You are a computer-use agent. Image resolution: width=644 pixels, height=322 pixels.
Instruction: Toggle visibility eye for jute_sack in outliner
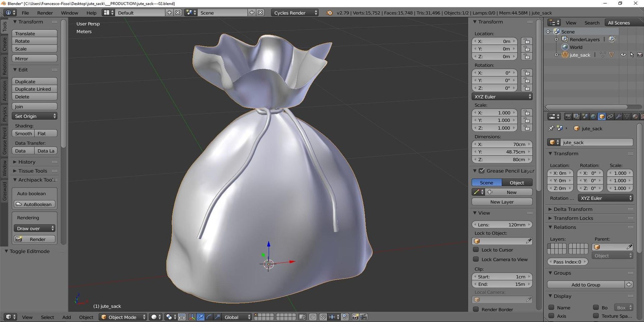pos(623,55)
